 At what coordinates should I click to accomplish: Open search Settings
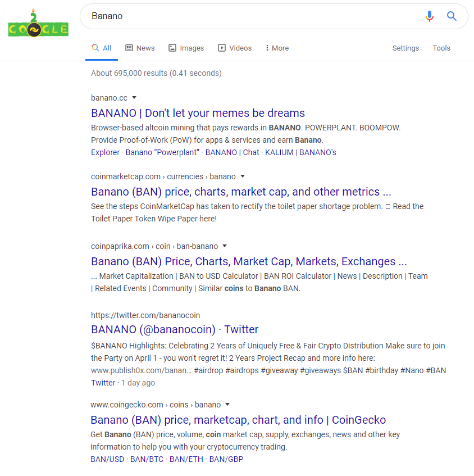point(405,48)
